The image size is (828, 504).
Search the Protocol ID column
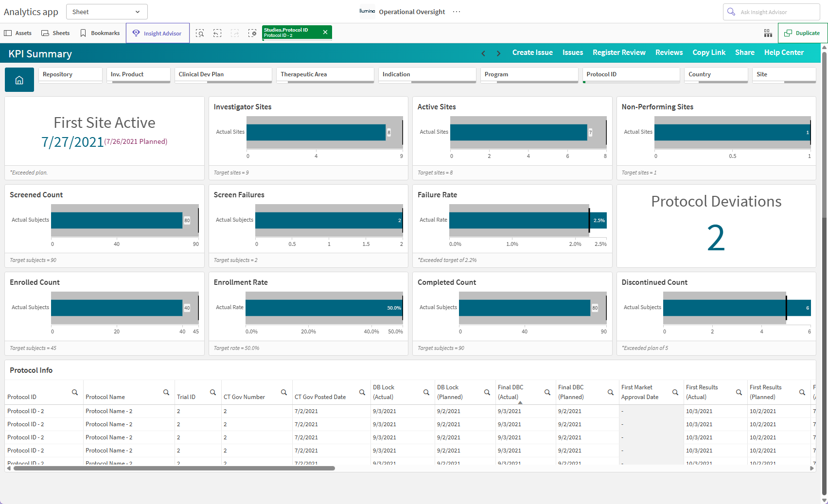tap(75, 392)
